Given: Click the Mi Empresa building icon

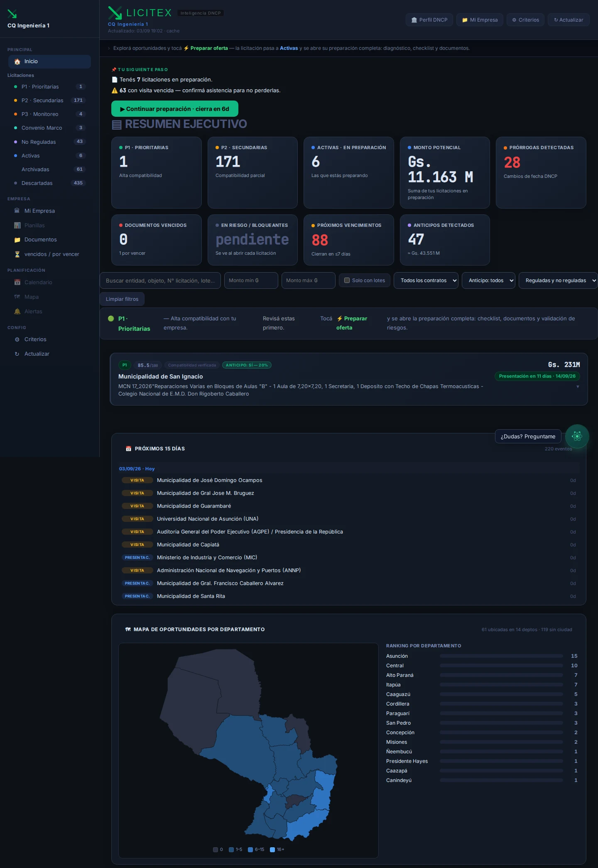Looking at the screenshot, I should pyautogui.click(x=17, y=211).
